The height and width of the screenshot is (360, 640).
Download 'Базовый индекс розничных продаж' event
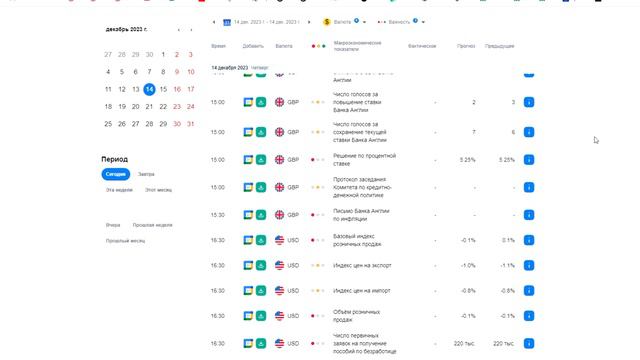pos(261,240)
